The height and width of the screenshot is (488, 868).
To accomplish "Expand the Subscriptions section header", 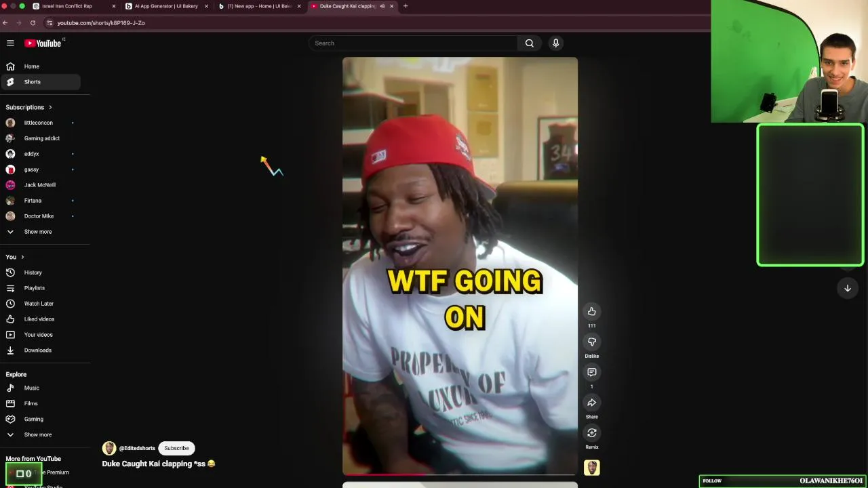I will click(29, 107).
